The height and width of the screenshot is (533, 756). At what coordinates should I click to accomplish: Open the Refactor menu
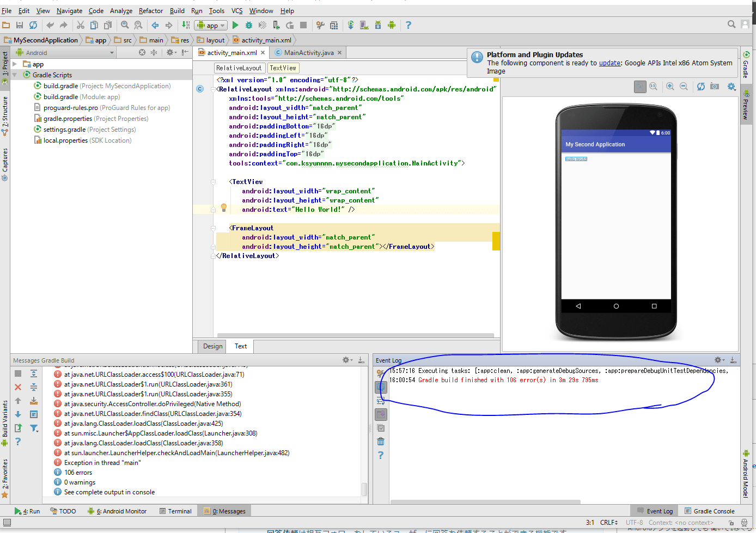coord(151,10)
